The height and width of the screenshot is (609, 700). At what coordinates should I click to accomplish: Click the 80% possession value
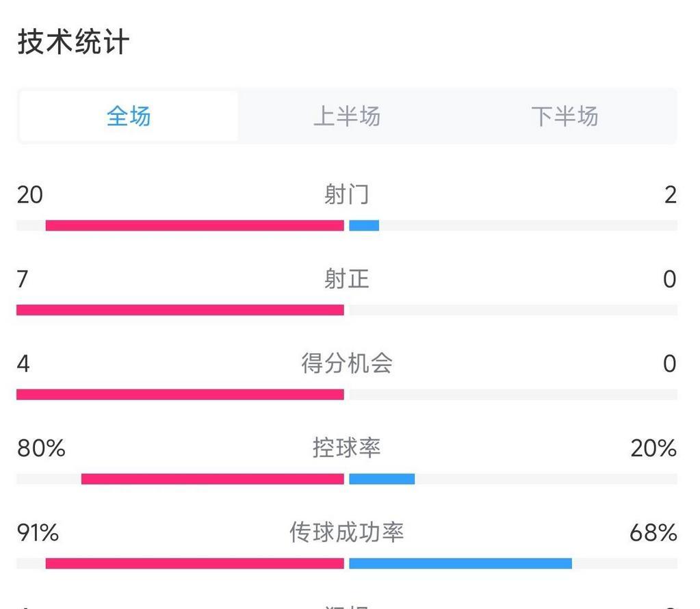click(41, 448)
